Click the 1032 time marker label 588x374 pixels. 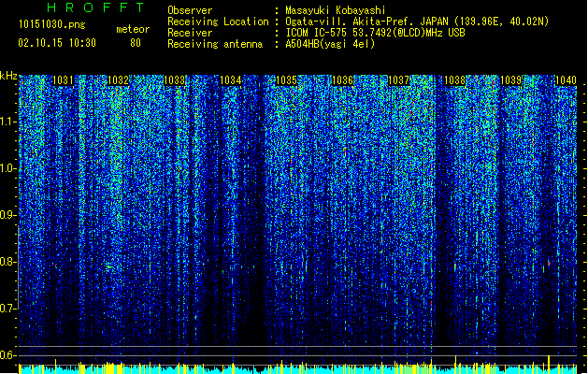pyautogui.click(x=119, y=80)
